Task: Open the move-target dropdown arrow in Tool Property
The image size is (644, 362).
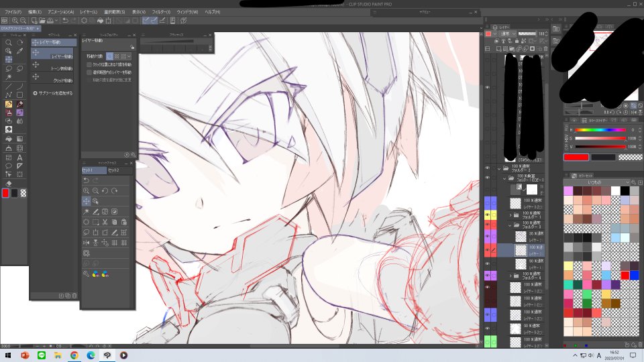Action: [x=129, y=56]
